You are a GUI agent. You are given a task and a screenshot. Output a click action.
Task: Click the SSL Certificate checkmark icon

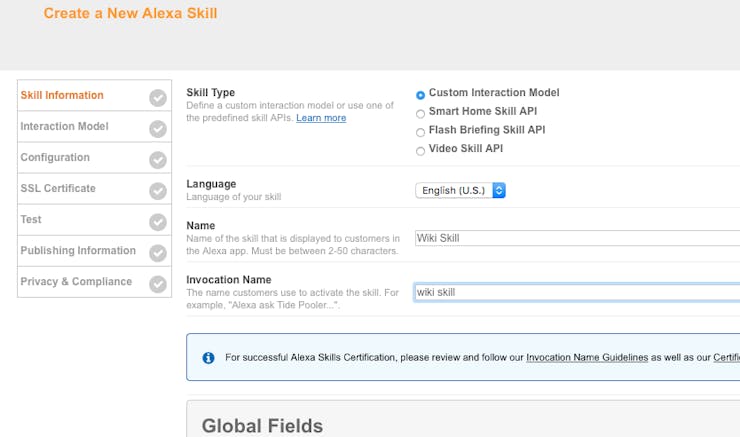click(x=158, y=191)
